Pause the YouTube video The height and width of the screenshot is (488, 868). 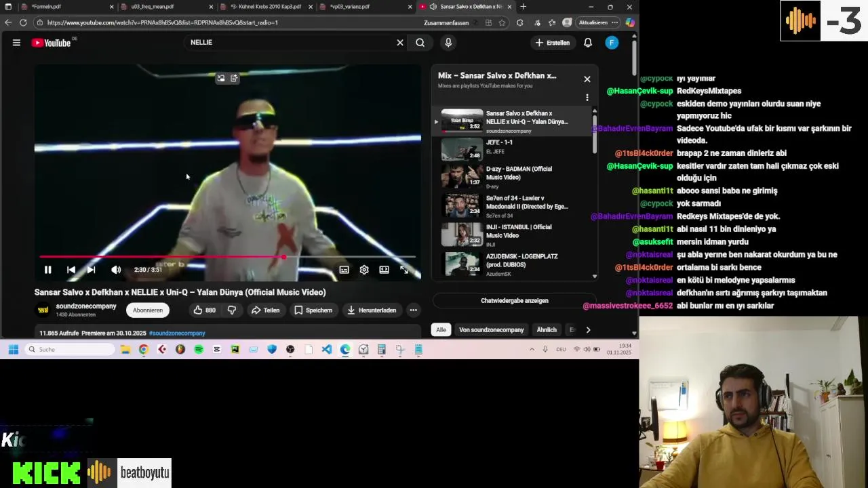[47, 270]
